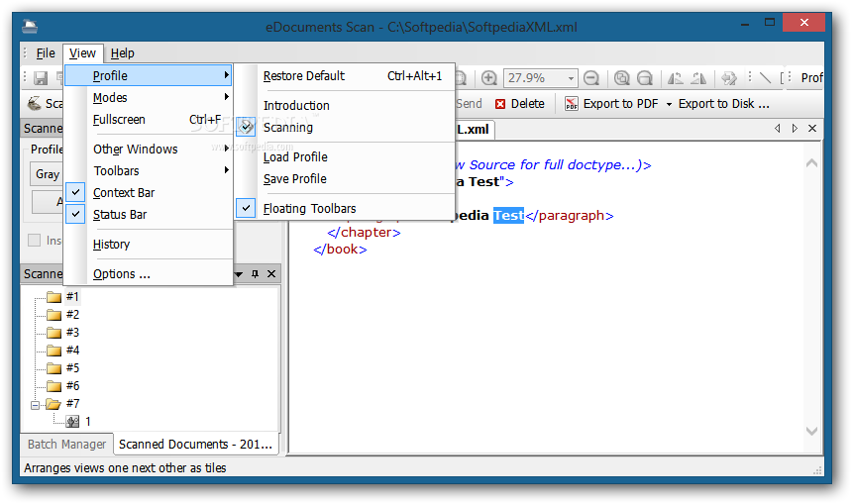Close the Scanned Documents panel
The height and width of the screenshot is (504, 852).
click(271, 274)
